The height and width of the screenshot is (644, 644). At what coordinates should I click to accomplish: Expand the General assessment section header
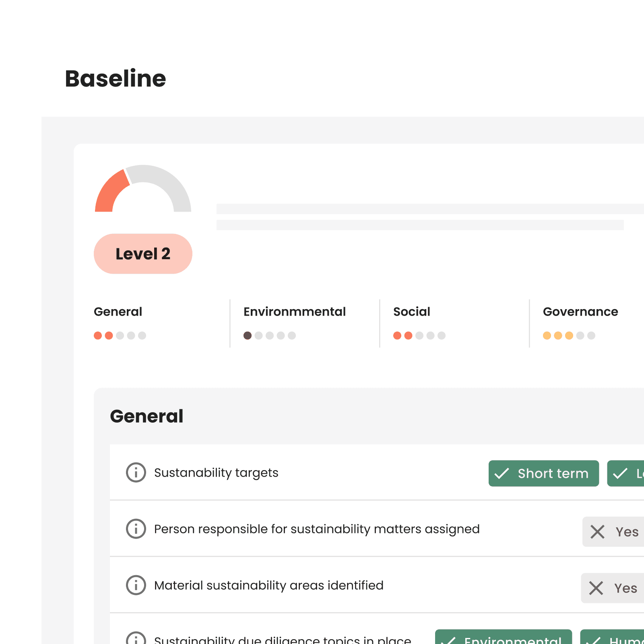147,417
